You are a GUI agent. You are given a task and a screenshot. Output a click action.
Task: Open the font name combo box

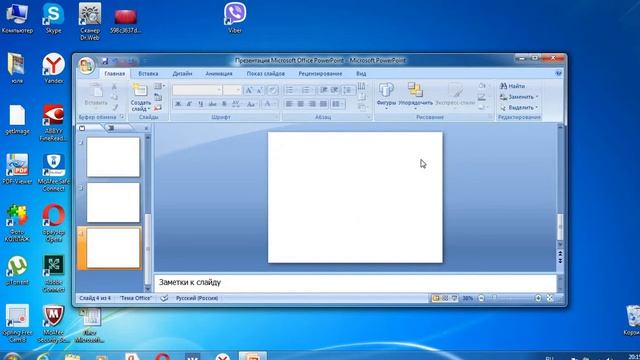coord(197,90)
